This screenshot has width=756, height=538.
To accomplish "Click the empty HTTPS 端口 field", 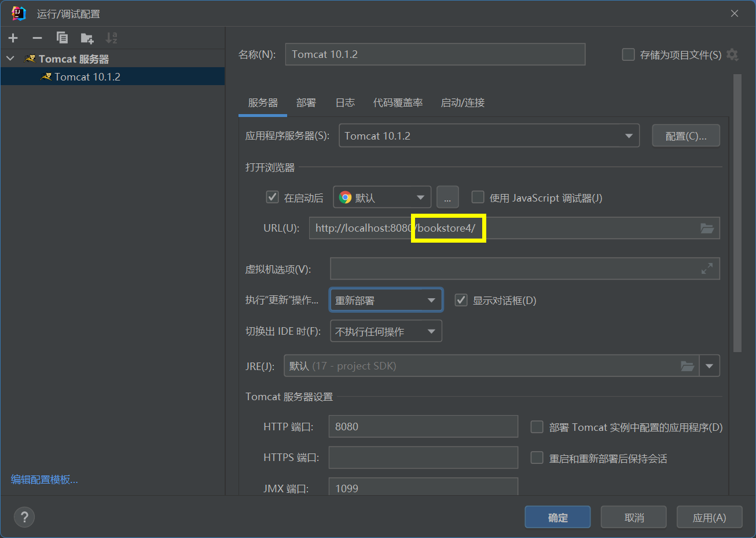I will [x=423, y=458].
